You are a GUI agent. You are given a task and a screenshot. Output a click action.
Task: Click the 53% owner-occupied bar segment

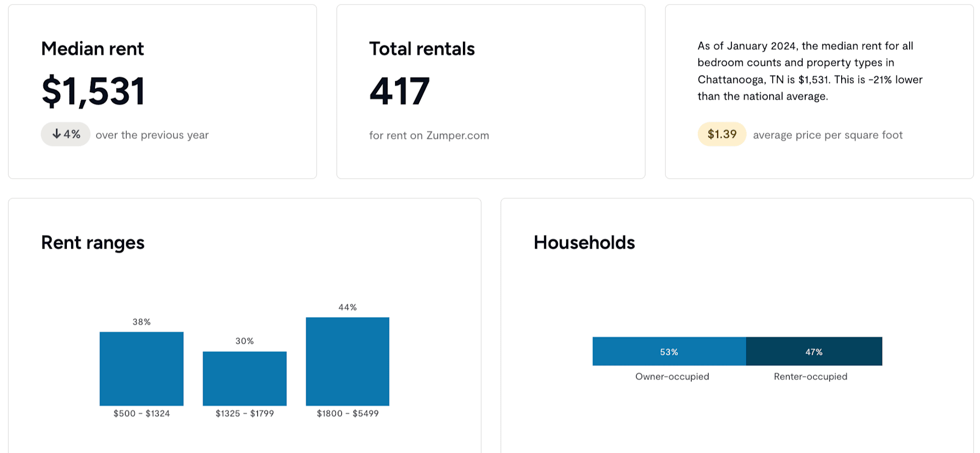tap(669, 351)
